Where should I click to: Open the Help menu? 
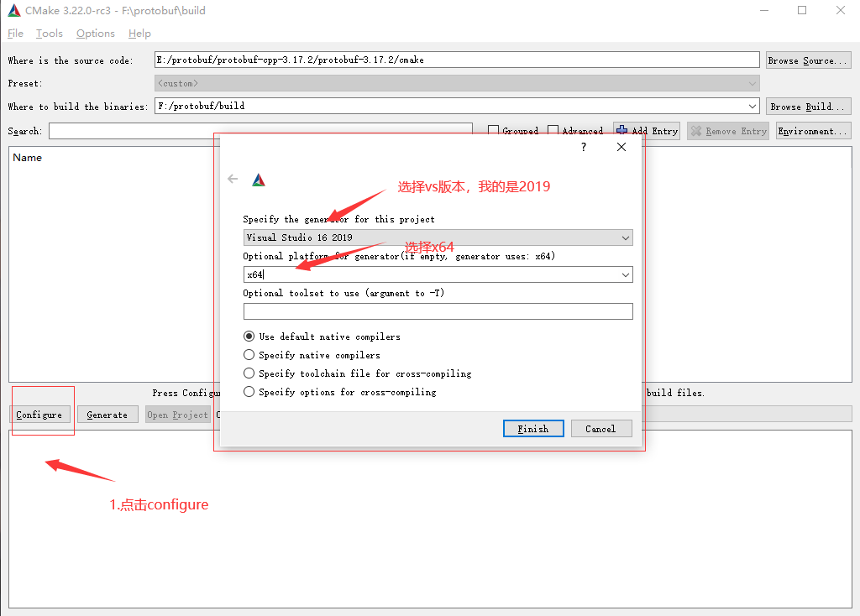[139, 34]
